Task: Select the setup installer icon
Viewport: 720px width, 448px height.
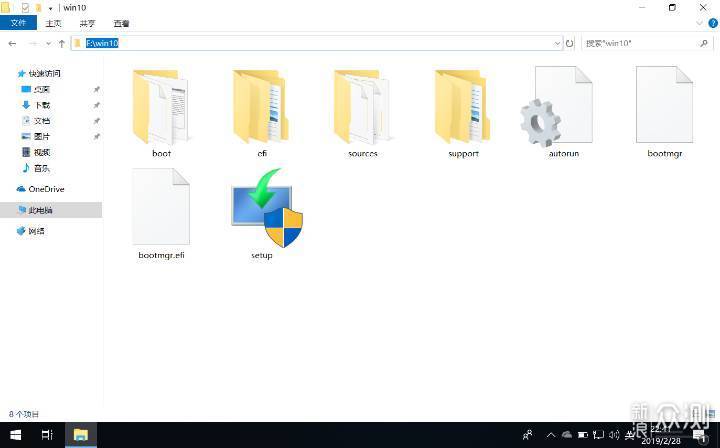Action: point(266,208)
